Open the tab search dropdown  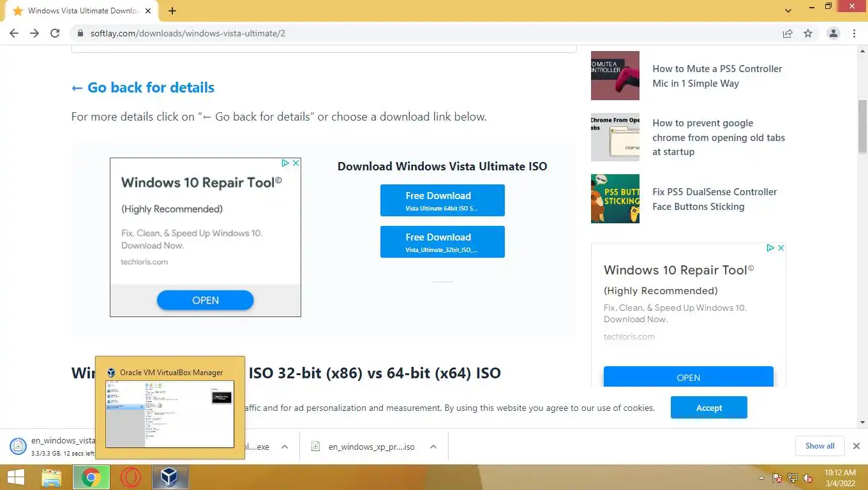[788, 11]
